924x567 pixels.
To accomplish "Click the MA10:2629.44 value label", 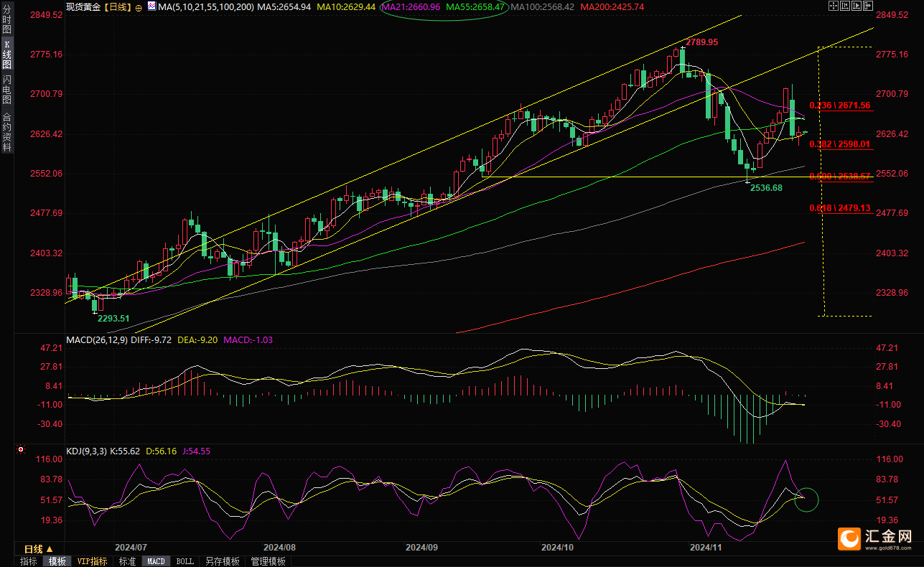I will [347, 6].
